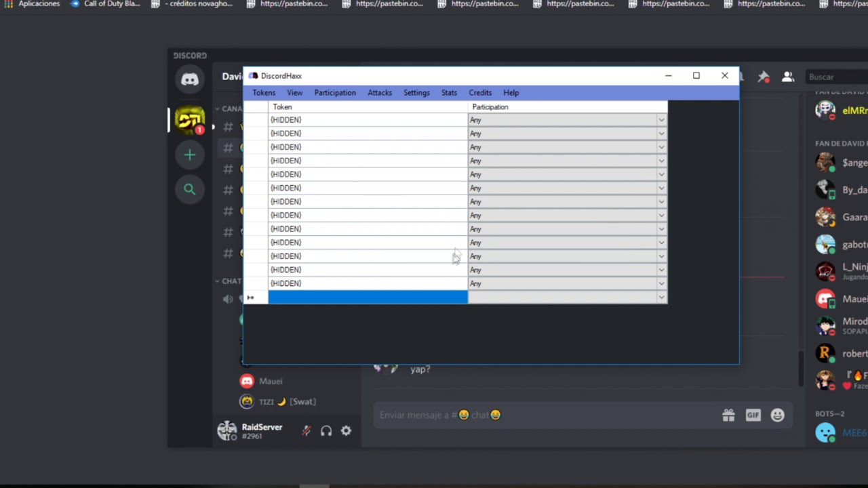This screenshot has width=868, height=488.
Task: Click the $ange member avatar
Action: point(825,163)
